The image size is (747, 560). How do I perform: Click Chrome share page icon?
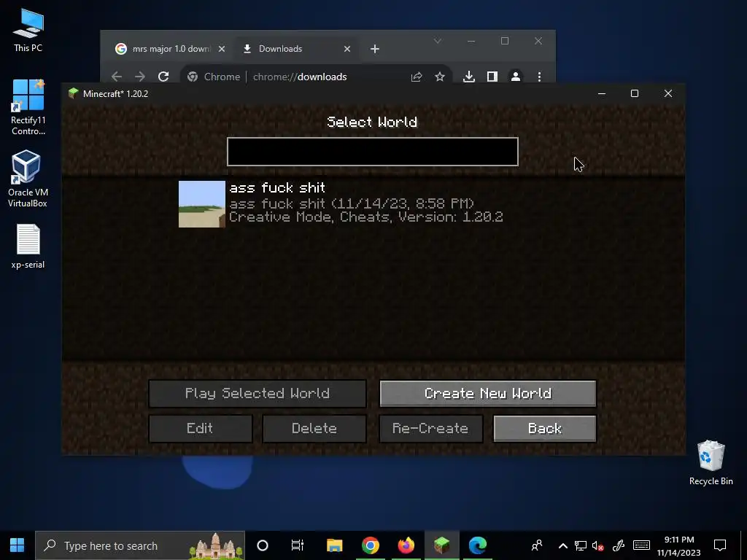[417, 77]
